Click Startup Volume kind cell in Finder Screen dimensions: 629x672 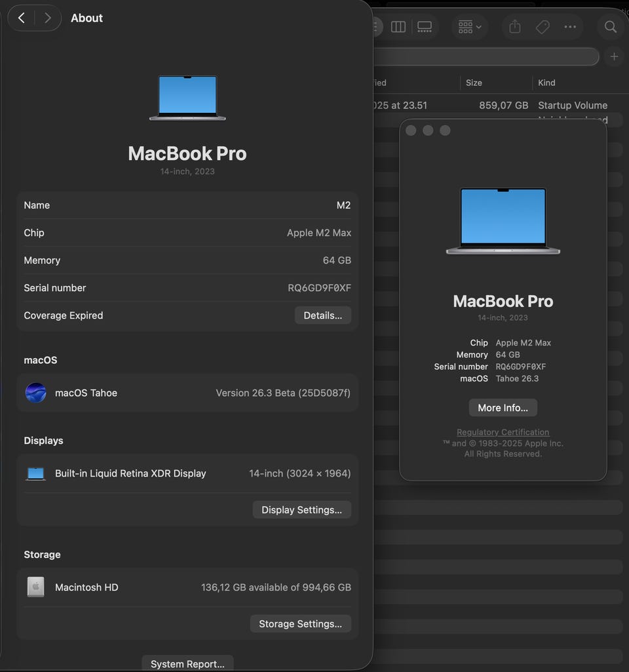573,106
